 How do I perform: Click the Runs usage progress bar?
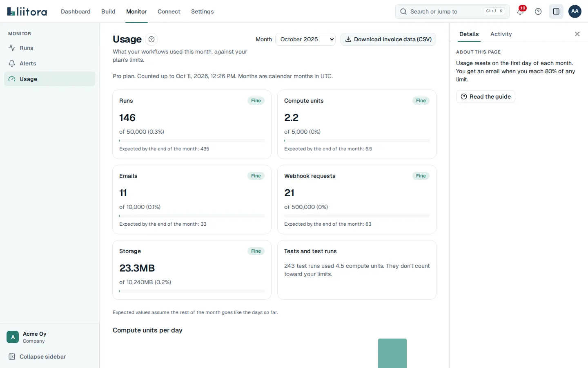(192, 141)
